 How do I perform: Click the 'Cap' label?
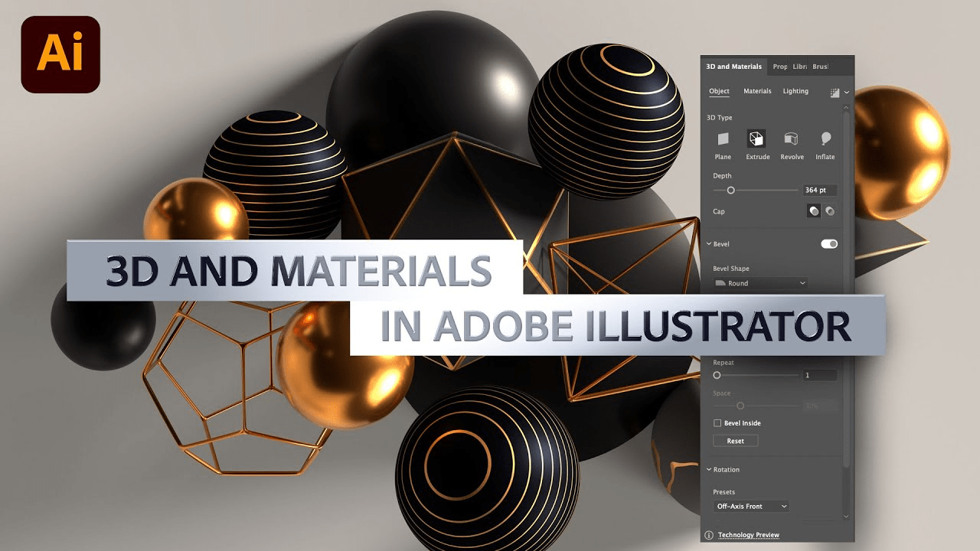718,211
